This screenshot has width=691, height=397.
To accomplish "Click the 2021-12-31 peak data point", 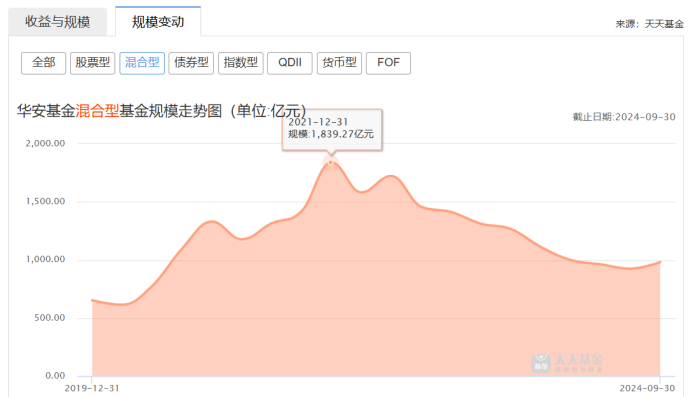I will pos(331,163).
